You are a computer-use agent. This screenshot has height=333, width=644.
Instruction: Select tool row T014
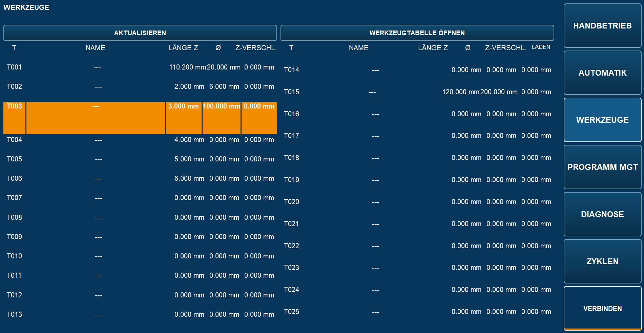(x=417, y=70)
